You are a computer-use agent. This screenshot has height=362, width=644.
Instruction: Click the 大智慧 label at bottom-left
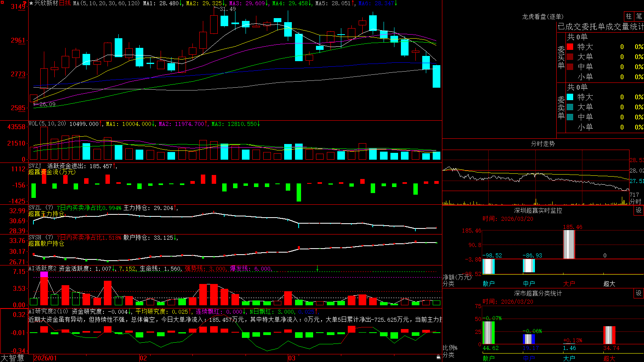click(x=12, y=358)
